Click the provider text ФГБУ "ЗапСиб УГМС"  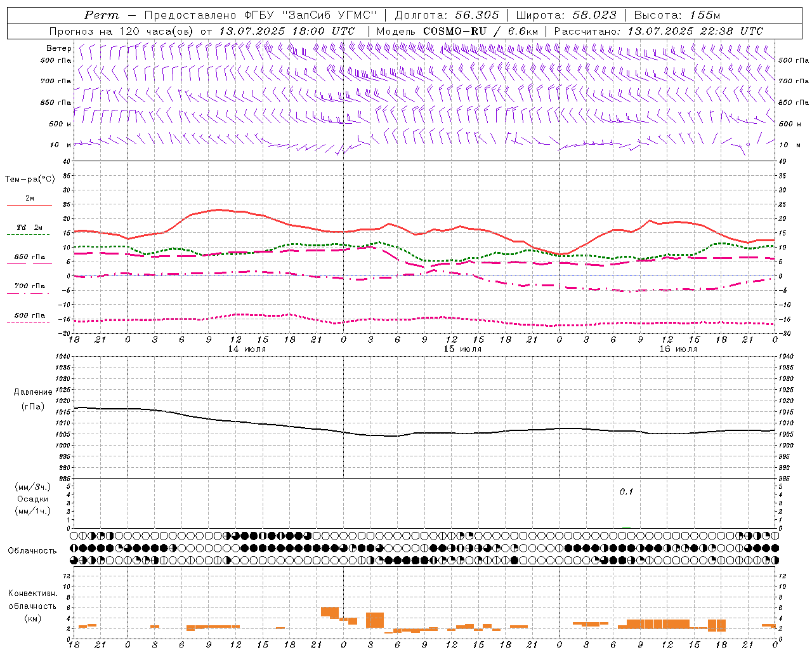coord(310,15)
